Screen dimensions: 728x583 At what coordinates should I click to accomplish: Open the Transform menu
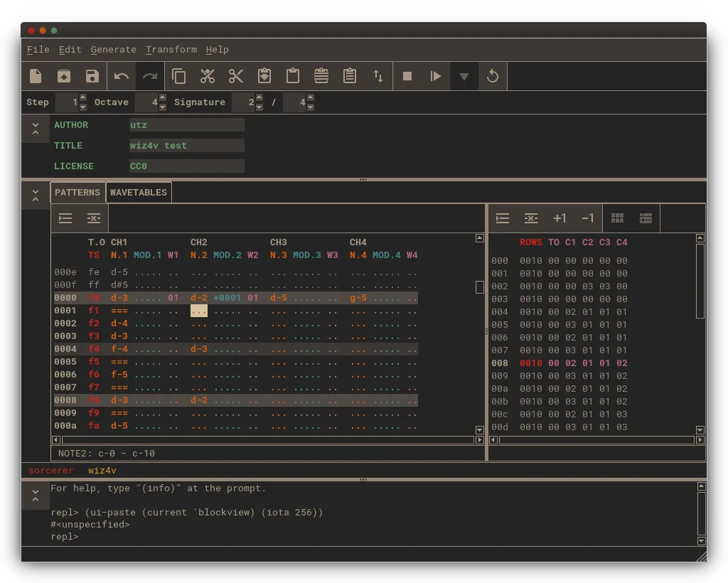click(171, 49)
